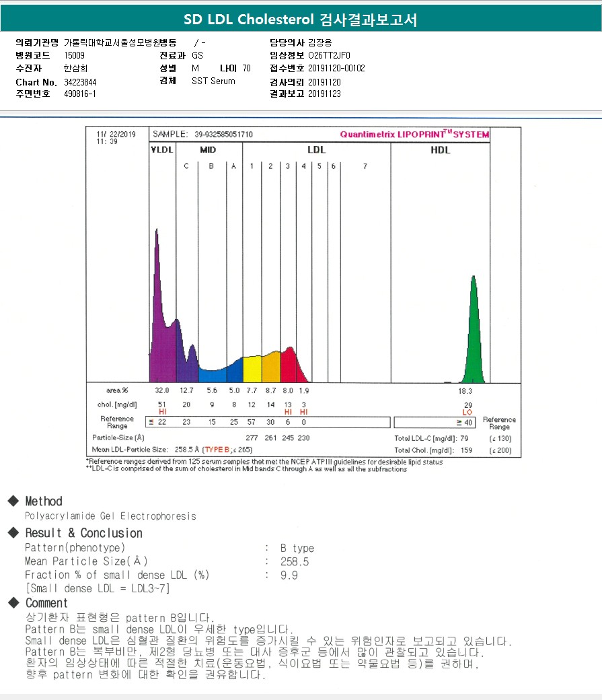Select the VLDL area % value '32.0'
Screen dimensions: 602x700
162,390
